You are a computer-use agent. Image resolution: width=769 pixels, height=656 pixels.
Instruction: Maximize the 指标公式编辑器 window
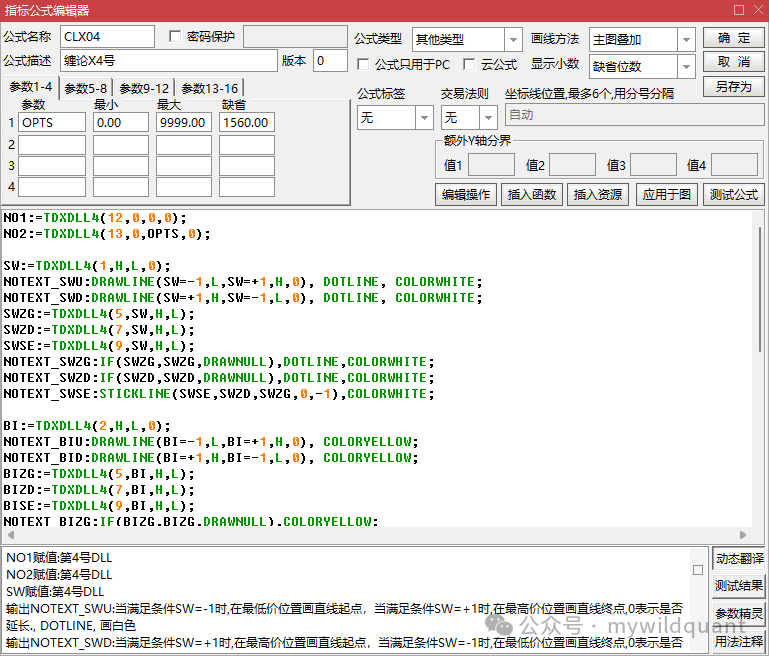(739, 9)
